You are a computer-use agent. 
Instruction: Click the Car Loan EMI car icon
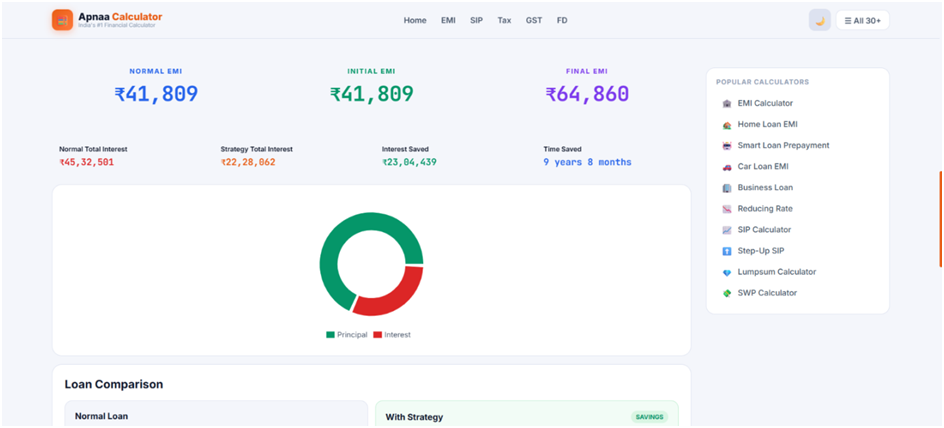(x=727, y=167)
